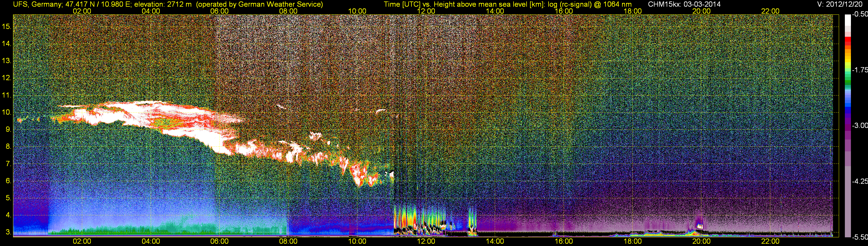The height and width of the screenshot is (246, 868).
Task: Click the station title "UFS, Germany; 47.417 N / 10.980 E"
Action: pyautogui.click(x=72, y=4)
